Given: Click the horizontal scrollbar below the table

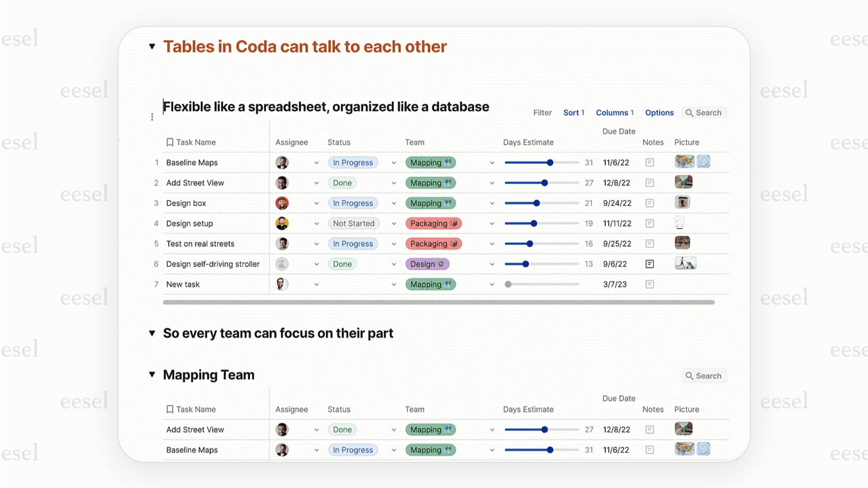Looking at the screenshot, I should [439, 302].
